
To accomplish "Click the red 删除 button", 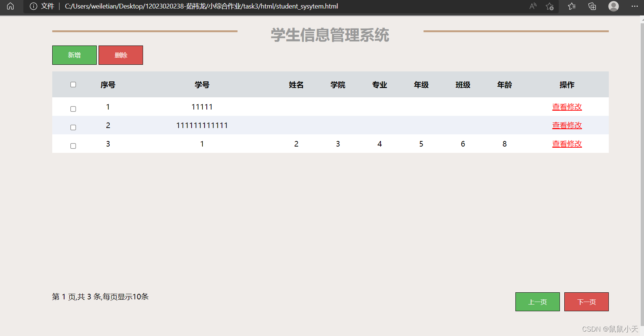I will coord(121,55).
